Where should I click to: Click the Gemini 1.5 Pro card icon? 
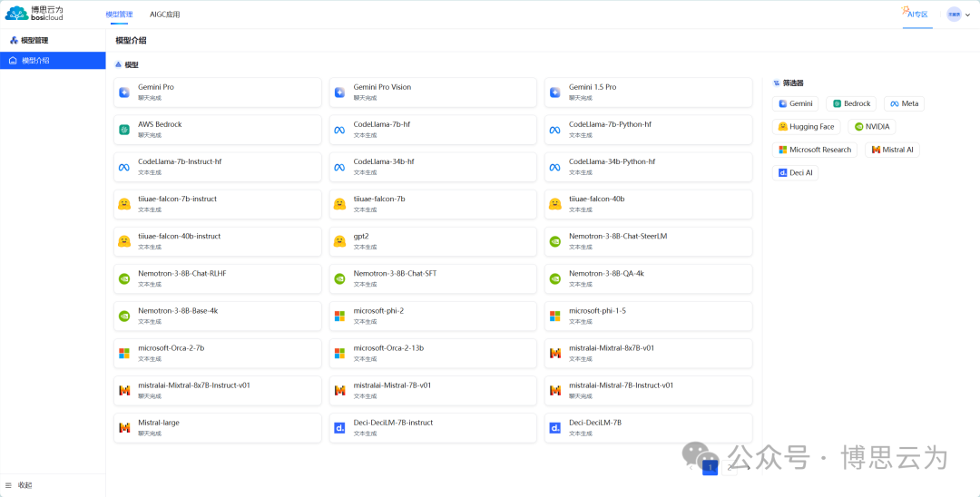tap(555, 93)
